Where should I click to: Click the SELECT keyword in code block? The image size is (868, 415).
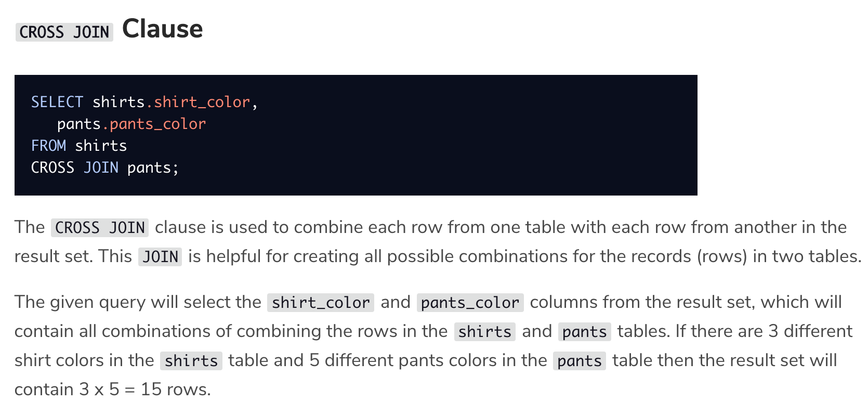click(57, 102)
